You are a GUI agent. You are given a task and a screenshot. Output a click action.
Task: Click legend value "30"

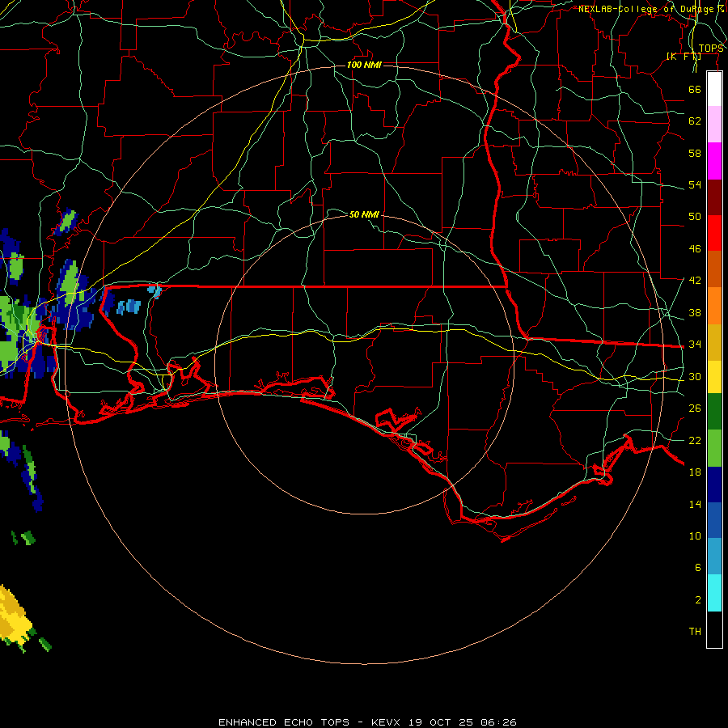695,376
